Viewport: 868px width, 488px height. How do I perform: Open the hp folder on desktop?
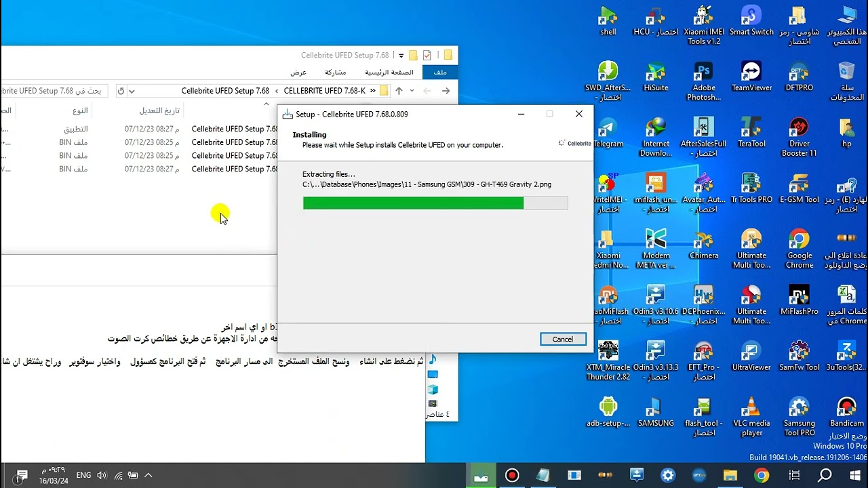tap(847, 133)
